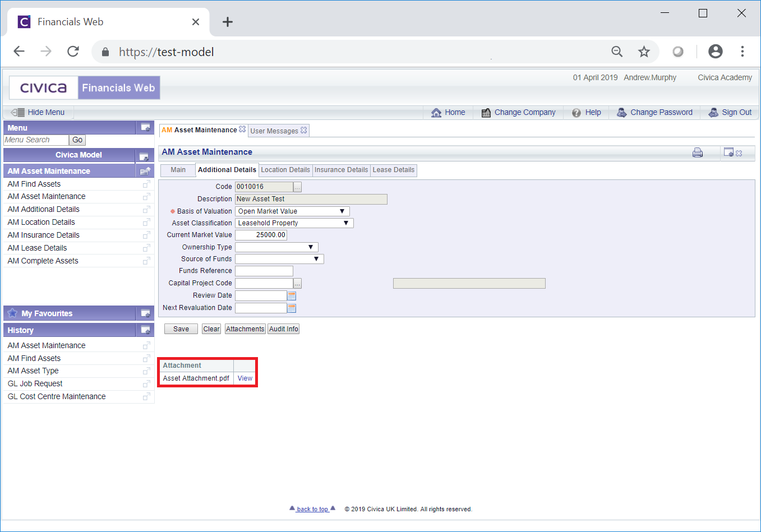Open the browser profile account icon
The height and width of the screenshot is (532, 761).
pos(716,52)
